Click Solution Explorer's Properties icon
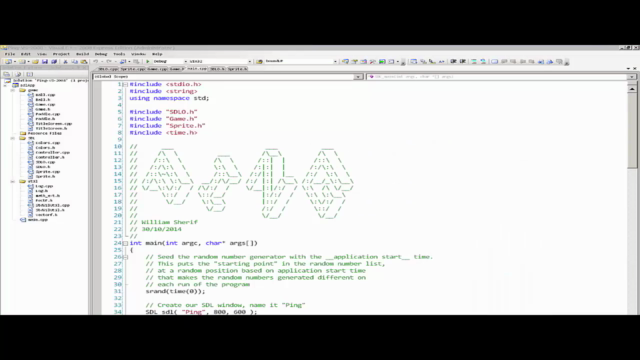 click(x=7, y=74)
